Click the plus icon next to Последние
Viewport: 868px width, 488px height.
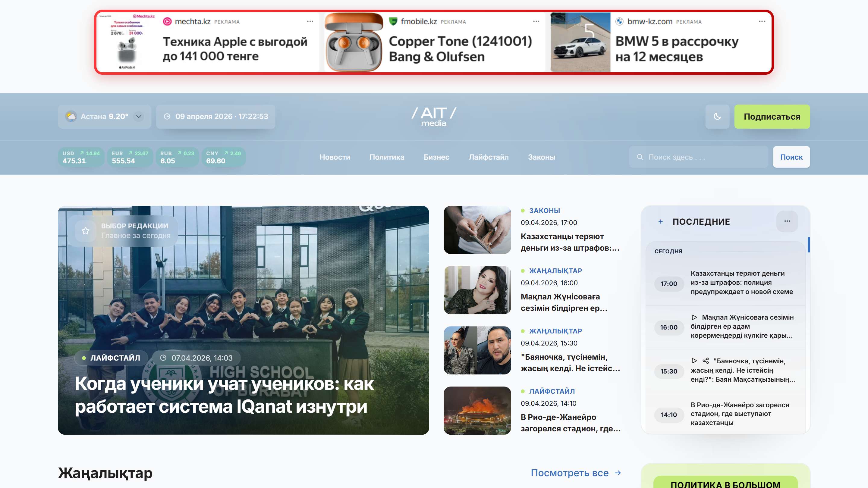[x=660, y=222]
